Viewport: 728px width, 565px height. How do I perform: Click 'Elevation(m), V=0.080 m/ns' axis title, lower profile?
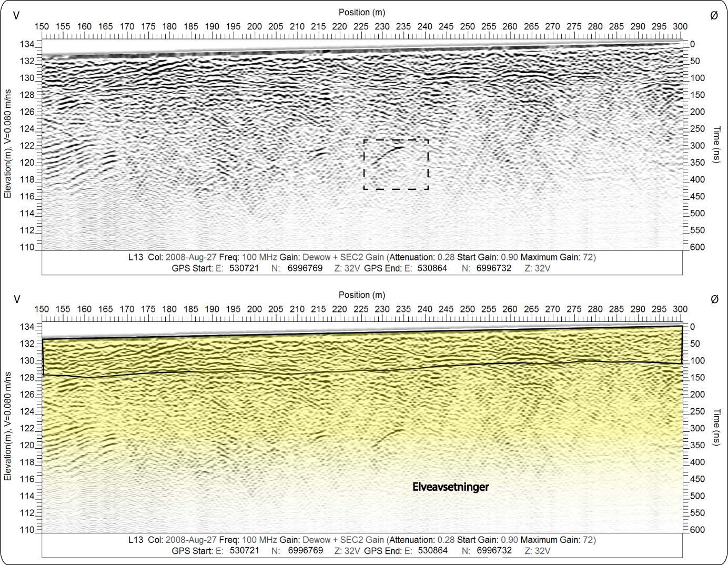point(7,426)
